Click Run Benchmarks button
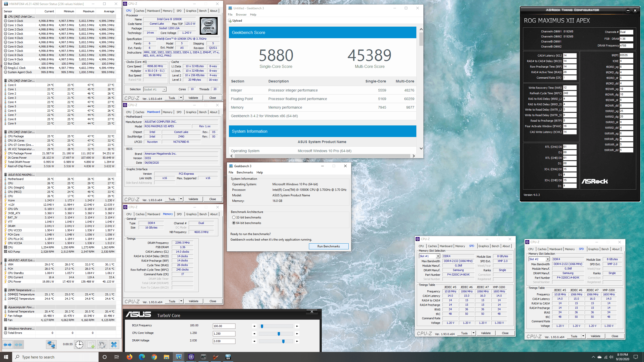Viewport: 644px width, 362px height. (328, 246)
